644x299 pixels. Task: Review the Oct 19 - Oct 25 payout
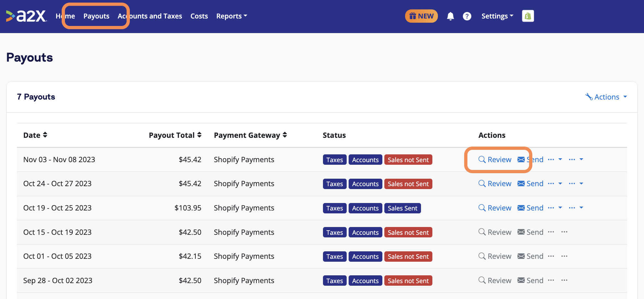(x=495, y=208)
